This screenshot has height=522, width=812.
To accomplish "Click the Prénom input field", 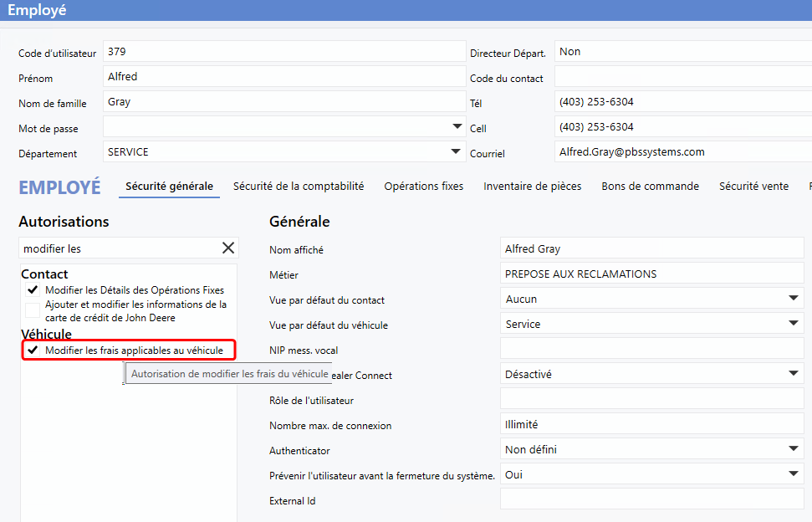I will coord(283,77).
